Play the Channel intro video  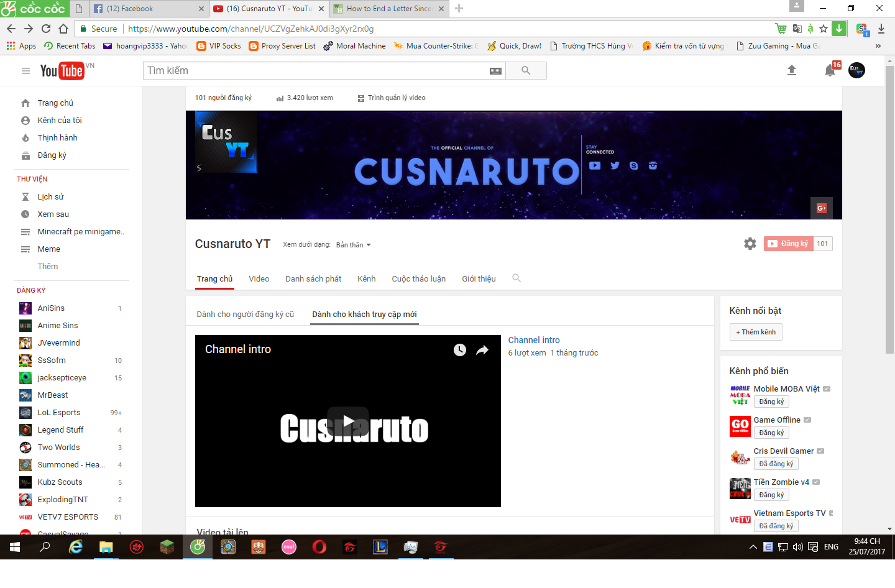pyautogui.click(x=348, y=421)
